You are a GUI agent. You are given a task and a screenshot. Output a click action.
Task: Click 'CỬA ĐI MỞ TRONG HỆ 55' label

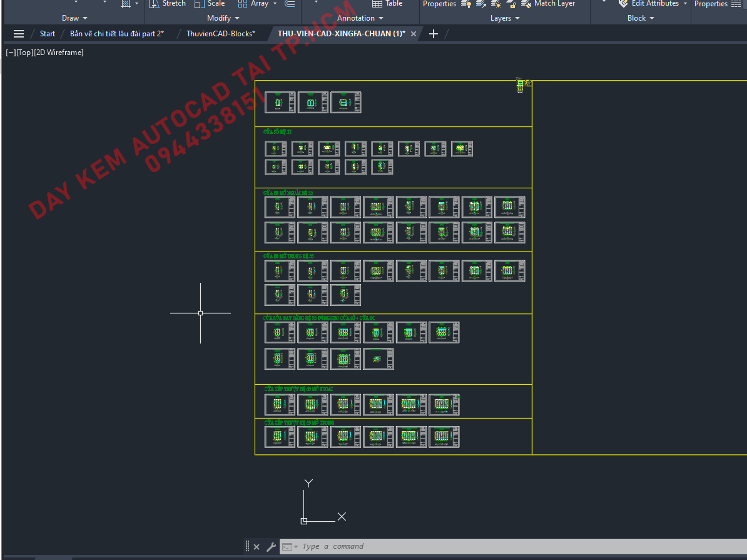288,256
